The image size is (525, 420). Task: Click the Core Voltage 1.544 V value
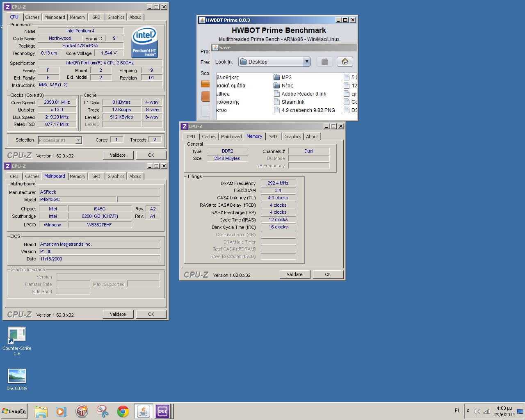tap(109, 53)
